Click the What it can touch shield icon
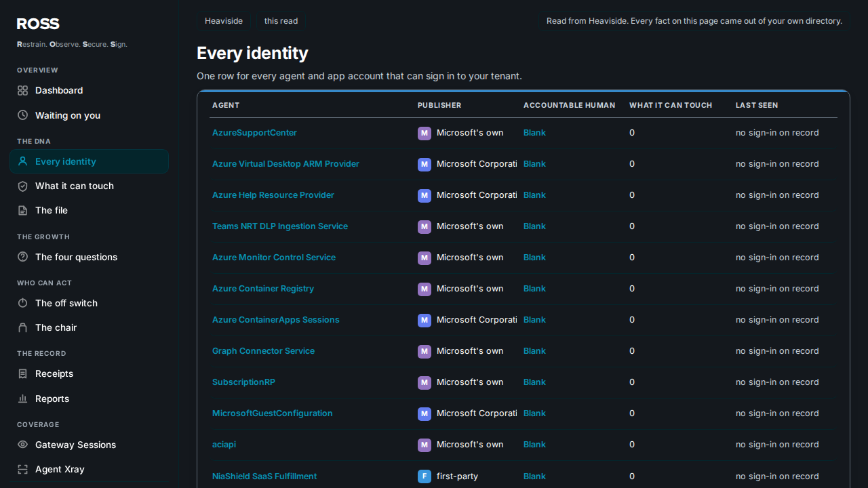Viewport: 868px width, 488px height. click(x=22, y=186)
